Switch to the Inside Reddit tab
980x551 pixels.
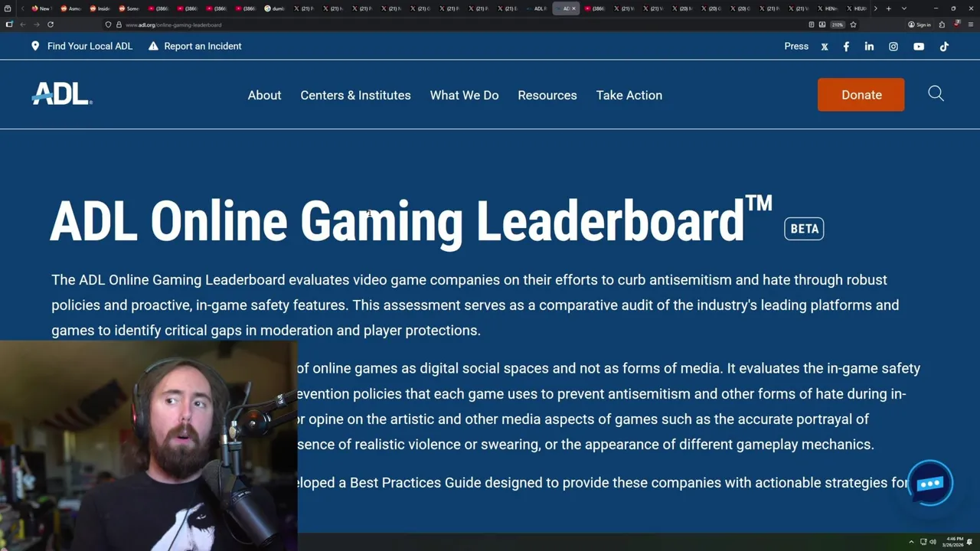pyautogui.click(x=100, y=8)
